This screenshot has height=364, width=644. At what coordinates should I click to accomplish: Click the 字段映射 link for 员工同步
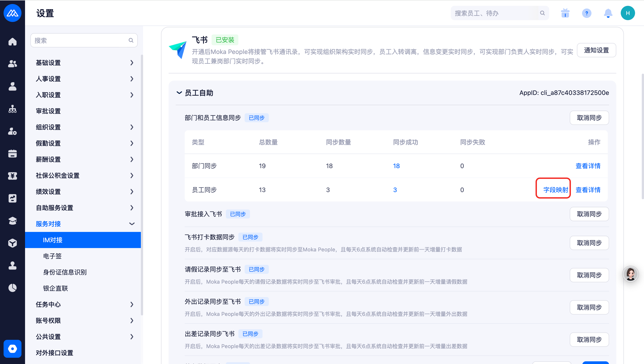(555, 190)
